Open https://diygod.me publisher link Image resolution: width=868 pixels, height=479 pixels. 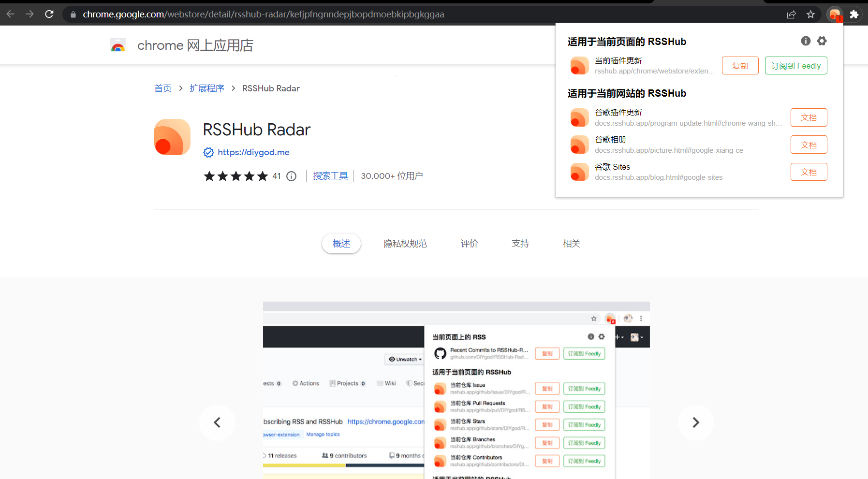253,152
